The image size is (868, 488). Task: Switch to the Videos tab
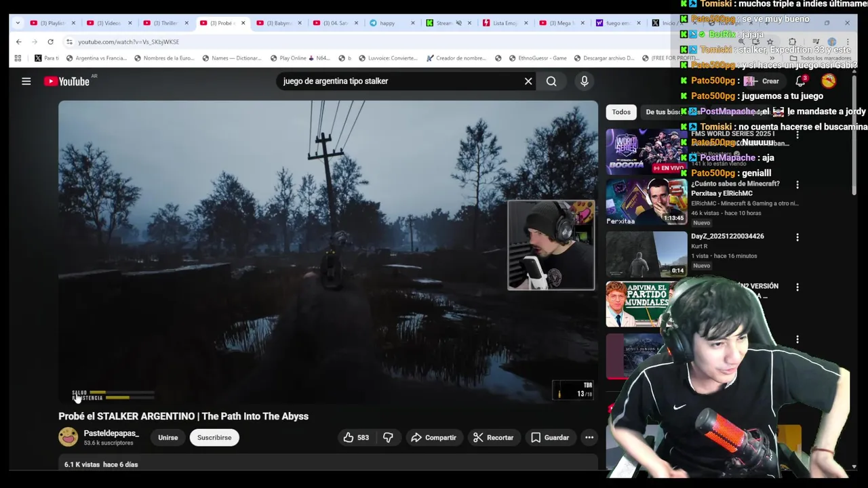108,23
